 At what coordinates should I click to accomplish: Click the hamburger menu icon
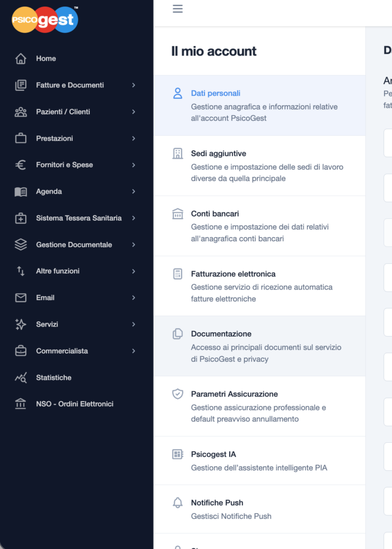(178, 9)
